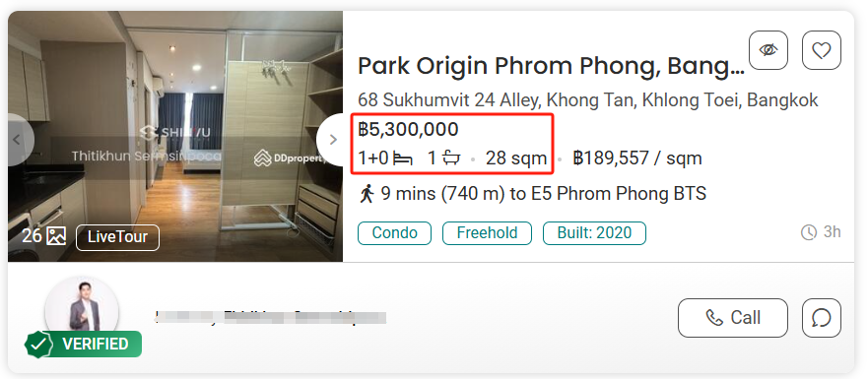
Task: Click the bathtub icon for bathrooms
Action: (x=451, y=158)
